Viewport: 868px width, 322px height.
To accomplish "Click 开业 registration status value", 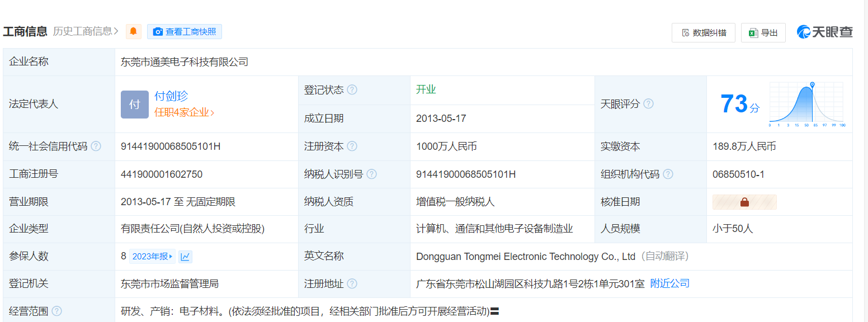I will [426, 90].
